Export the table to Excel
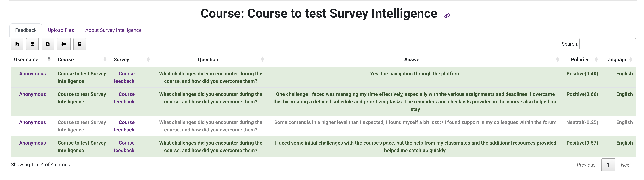 point(17,44)
